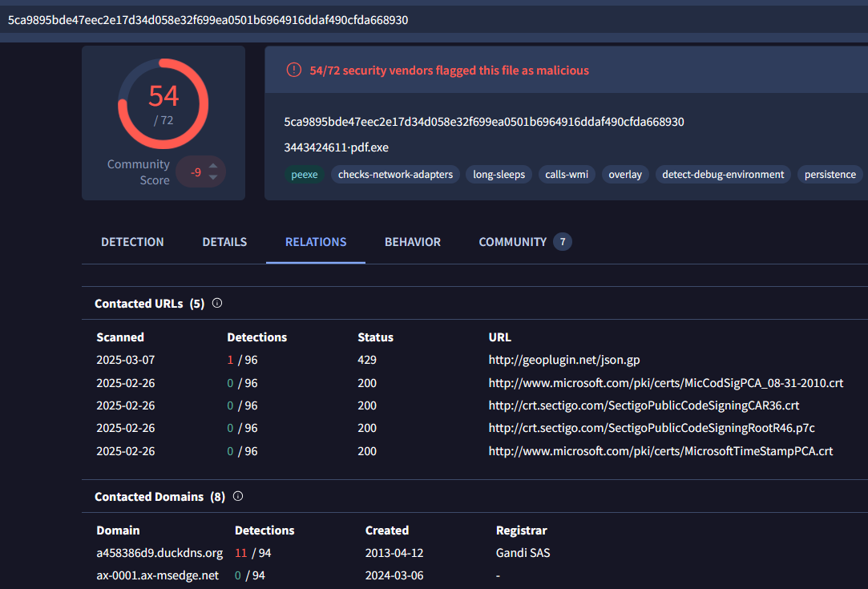This screenshot has width=868, height=589.
Task: Click the long-sleeps tag
Action: pos(499,174)
